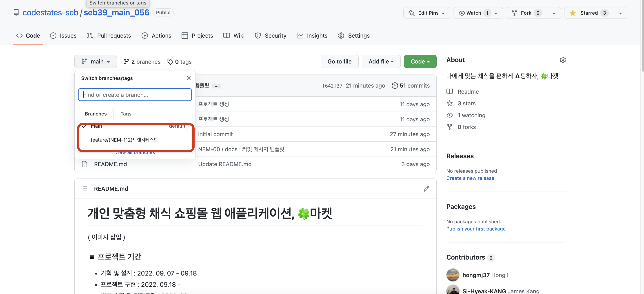Click Go to file button

tap(339, 62)
